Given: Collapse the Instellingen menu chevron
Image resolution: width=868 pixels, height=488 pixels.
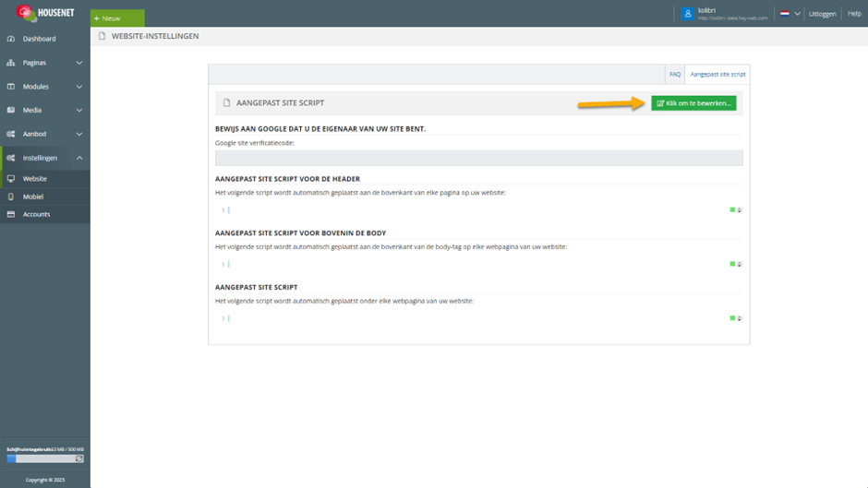Looking at the screenshot, I should 79,158.
